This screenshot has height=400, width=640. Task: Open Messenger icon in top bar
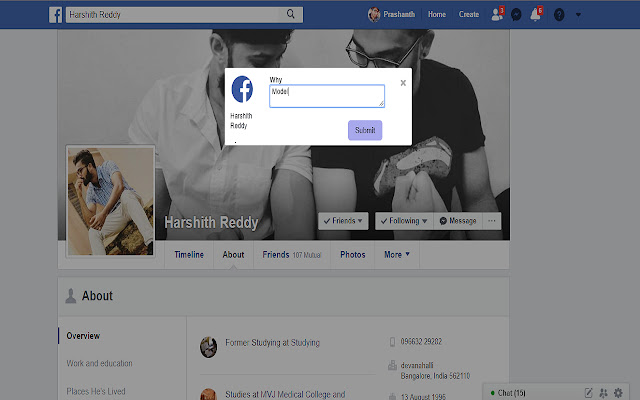tap(516, 15)
